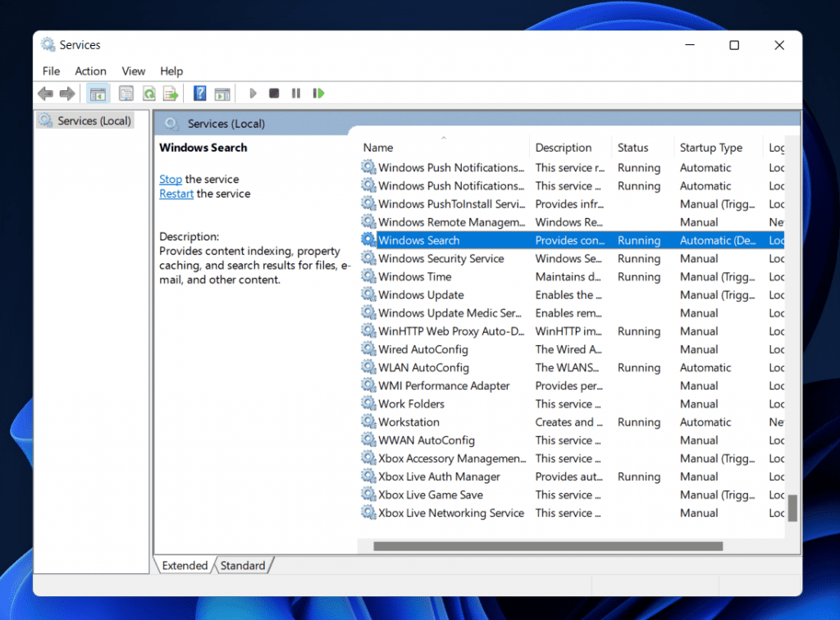This screenshot has width=840, height=620.
Task: Export the services list using the export icon
Action: pos(171,93)
